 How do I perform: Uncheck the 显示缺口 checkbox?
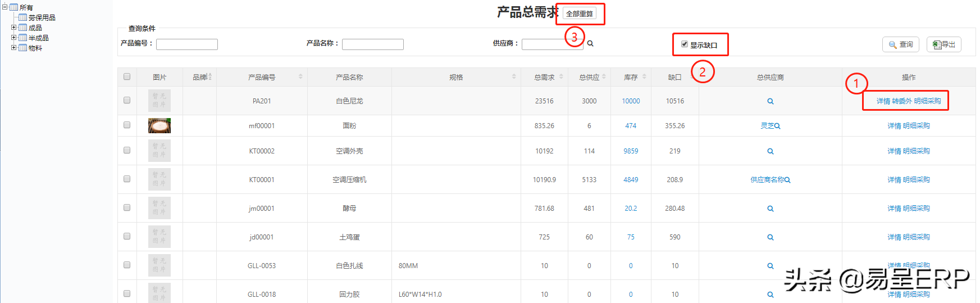coord(684,44)
